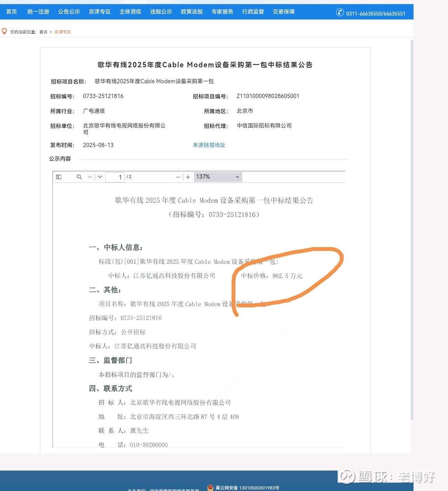
Task: Click the publish date 2025-08-13
Action: click(x=98, y=145)
